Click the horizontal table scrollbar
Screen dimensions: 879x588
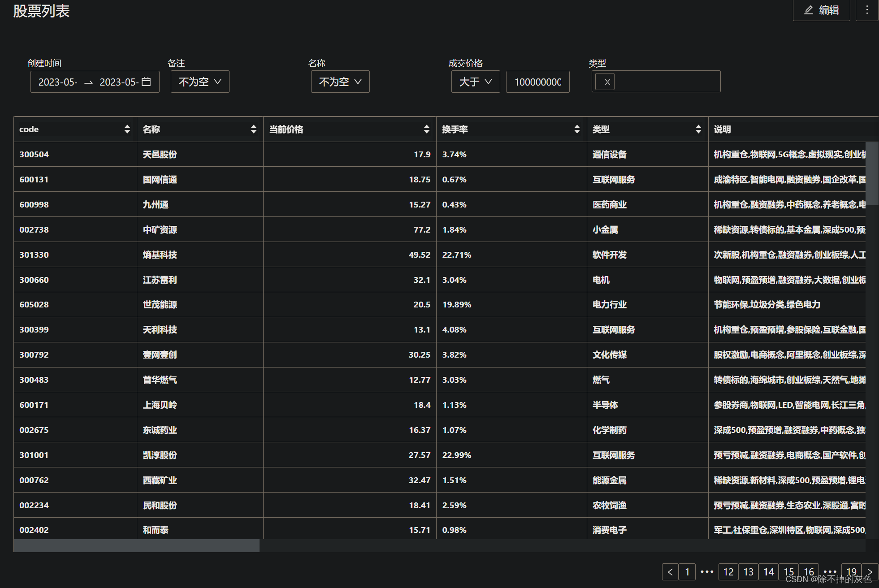[x=136, y=545]
